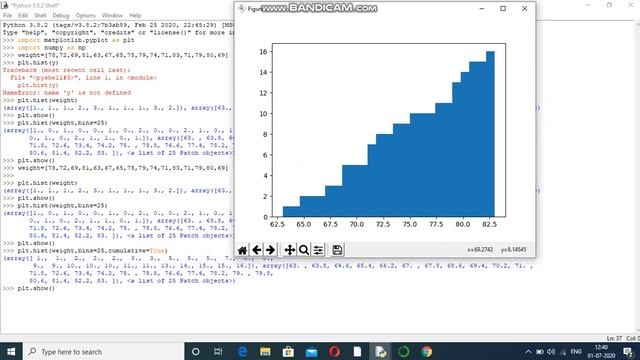This screenshot has height=360, width=640.
Task: Open the Windows Start menu
Action: point(11,351)
